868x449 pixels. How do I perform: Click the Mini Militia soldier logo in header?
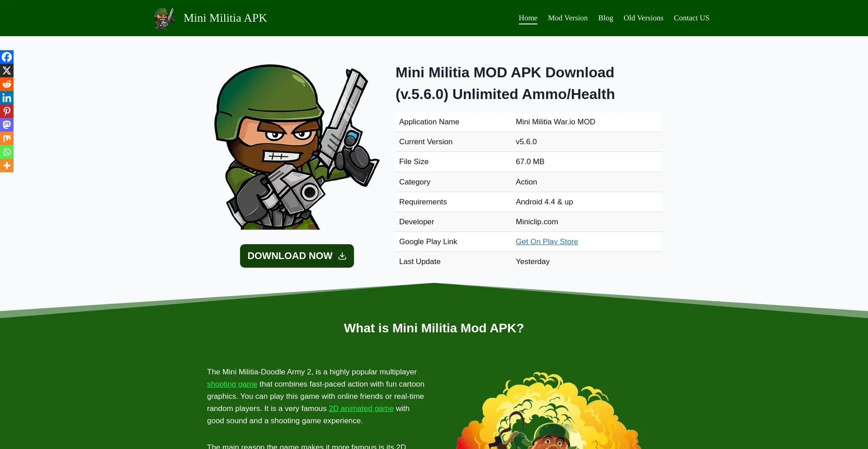point(165,18)
